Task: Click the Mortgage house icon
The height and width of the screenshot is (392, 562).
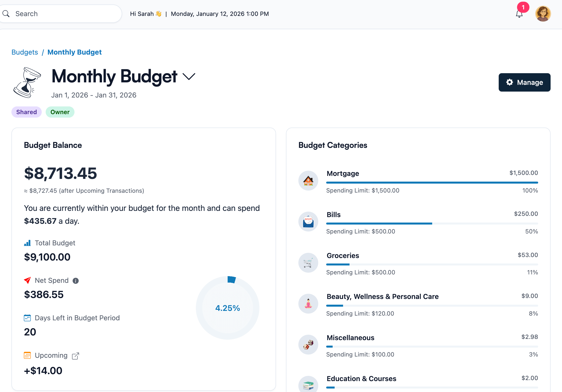Action: pyautogui.click(x=308, y=180)
